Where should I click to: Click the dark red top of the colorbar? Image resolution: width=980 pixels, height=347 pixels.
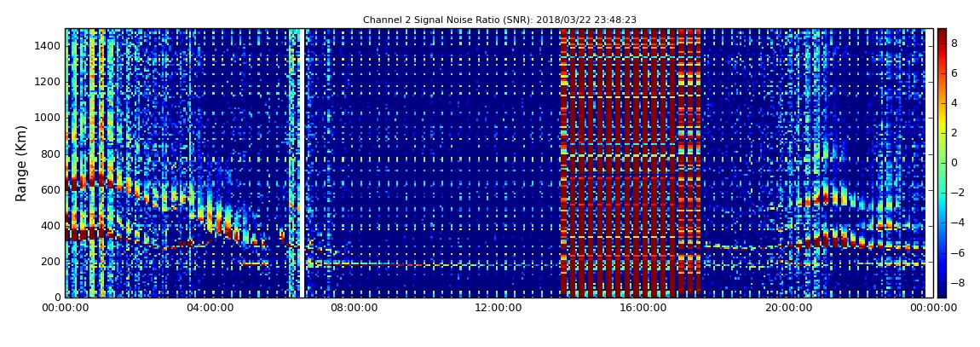942,34
